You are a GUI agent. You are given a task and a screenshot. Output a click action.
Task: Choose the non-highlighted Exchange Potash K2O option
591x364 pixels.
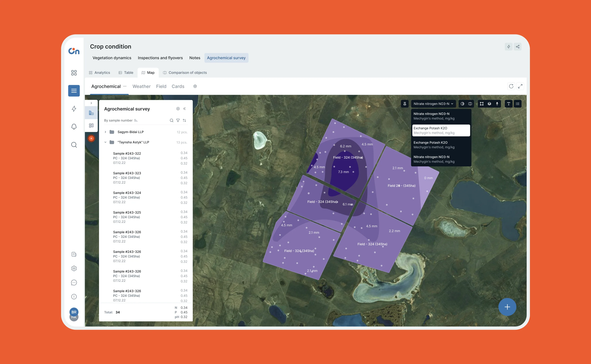[x=441, y=145]
